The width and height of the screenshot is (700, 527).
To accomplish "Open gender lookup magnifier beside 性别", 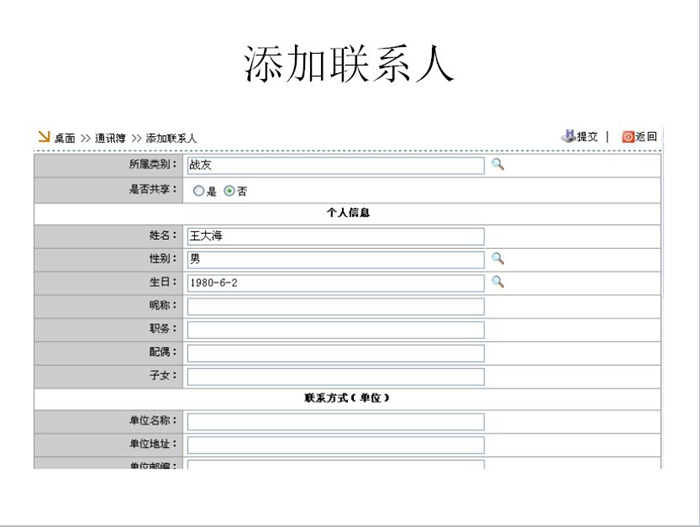I will tap(498, 259).
